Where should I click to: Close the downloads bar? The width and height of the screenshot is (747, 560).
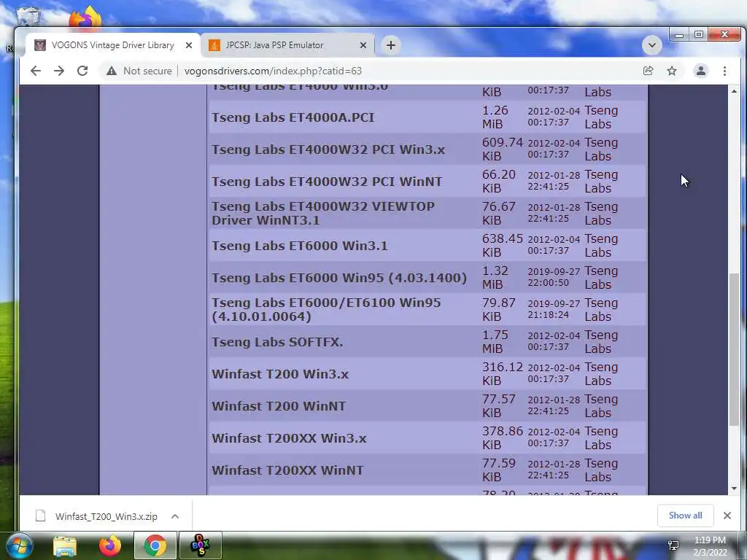[x=727, y=516]
